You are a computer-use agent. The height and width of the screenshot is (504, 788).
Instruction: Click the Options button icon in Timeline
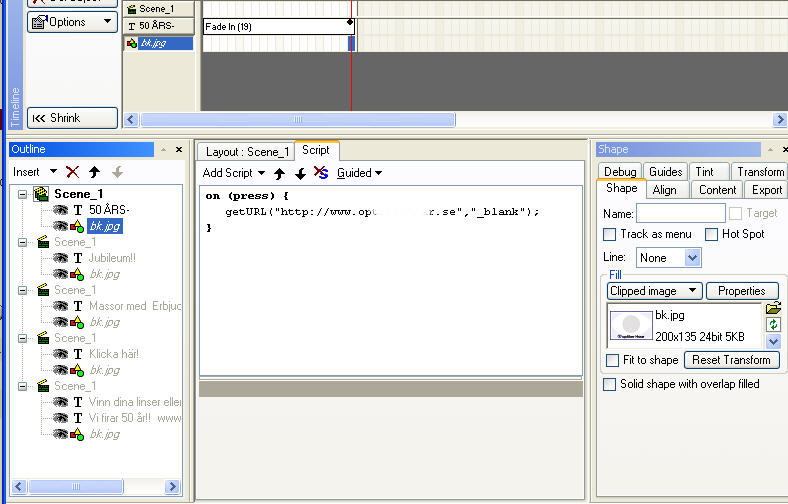pyautogui.click(x=38, y=22)
